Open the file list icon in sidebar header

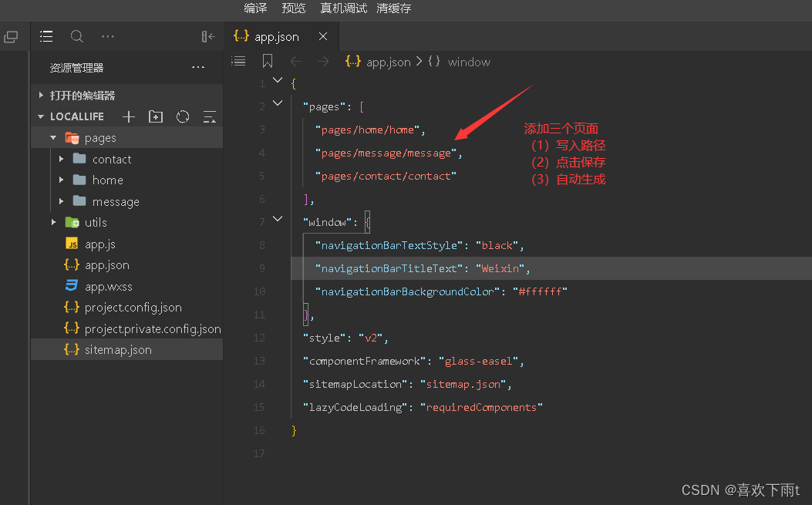coord(46,36)
